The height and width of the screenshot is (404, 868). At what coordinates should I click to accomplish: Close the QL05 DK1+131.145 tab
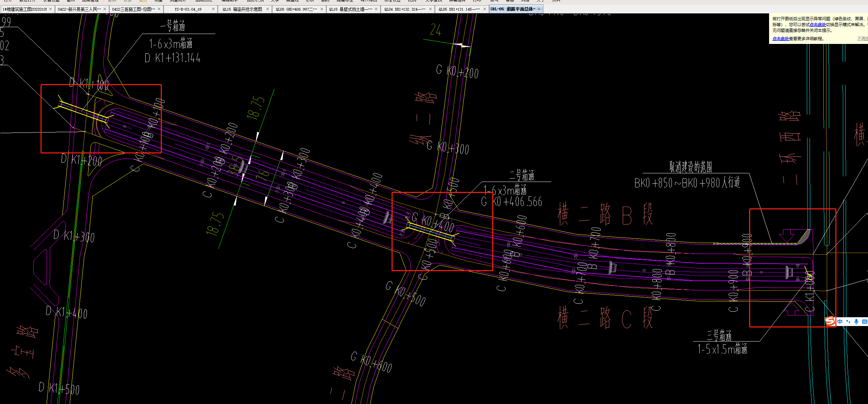[485, 9]
